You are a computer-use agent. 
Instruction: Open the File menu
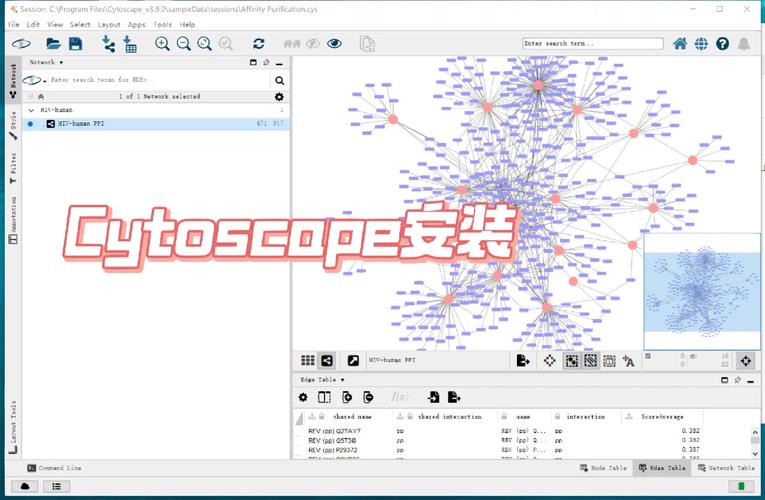pos(14,24)
